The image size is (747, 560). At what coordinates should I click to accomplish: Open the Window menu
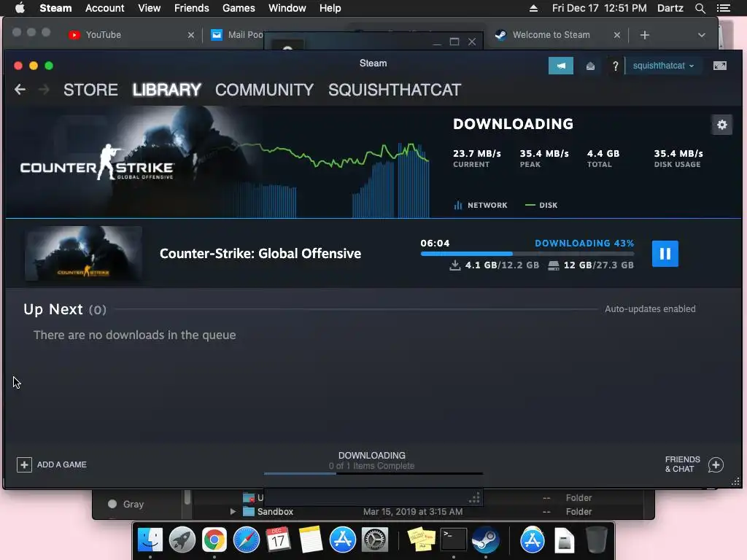tap(287, 8)
